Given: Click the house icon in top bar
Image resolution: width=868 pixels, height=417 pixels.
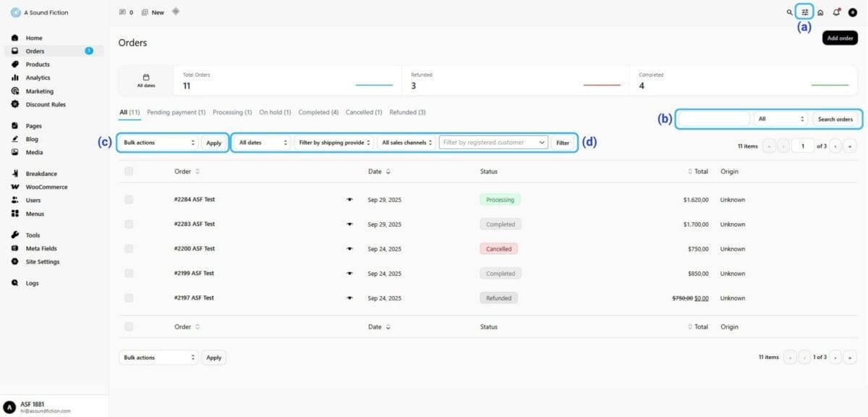Looking at the screenshot, I should coord(820,12).
